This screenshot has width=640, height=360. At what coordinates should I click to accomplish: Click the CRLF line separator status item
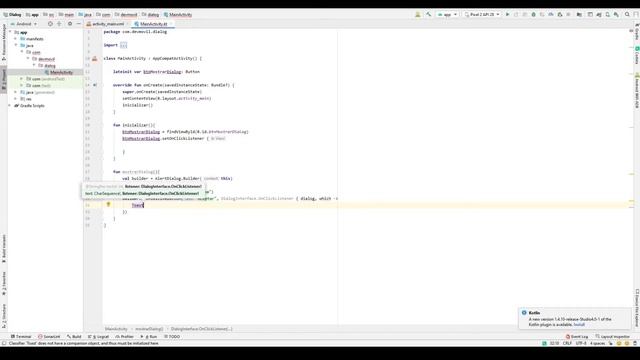pos(567,343)
